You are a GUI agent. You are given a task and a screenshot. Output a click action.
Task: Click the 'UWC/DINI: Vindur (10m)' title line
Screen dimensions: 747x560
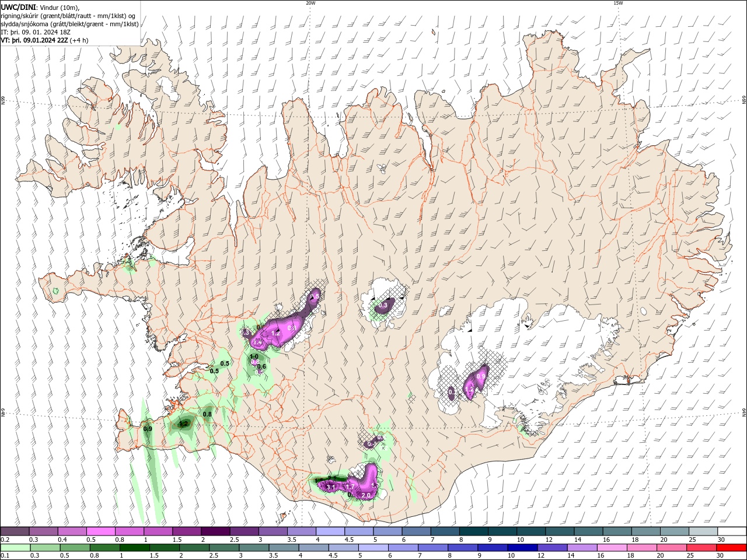(x=40, y=6)
